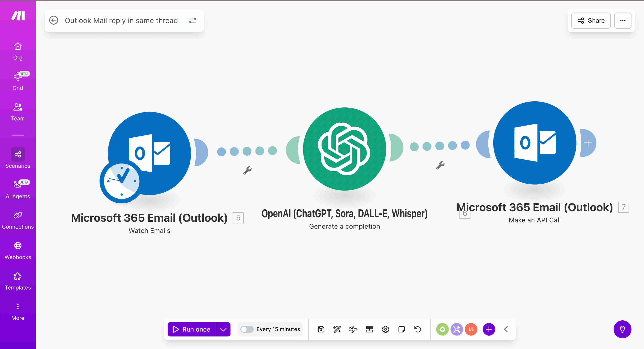This screenshot has width=644, height=349.
Task: Click the auto-align magic wand icon
Action: 337,329
